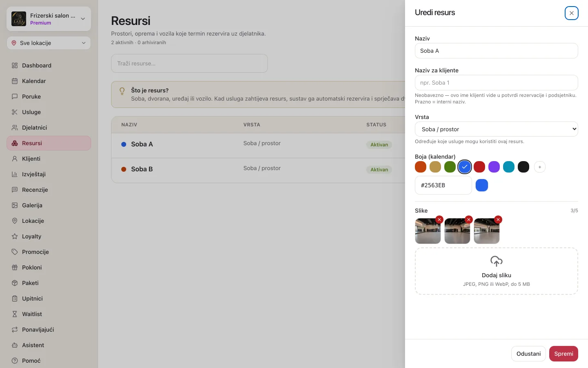Select the Soba B row name

(x=142, y=169)
